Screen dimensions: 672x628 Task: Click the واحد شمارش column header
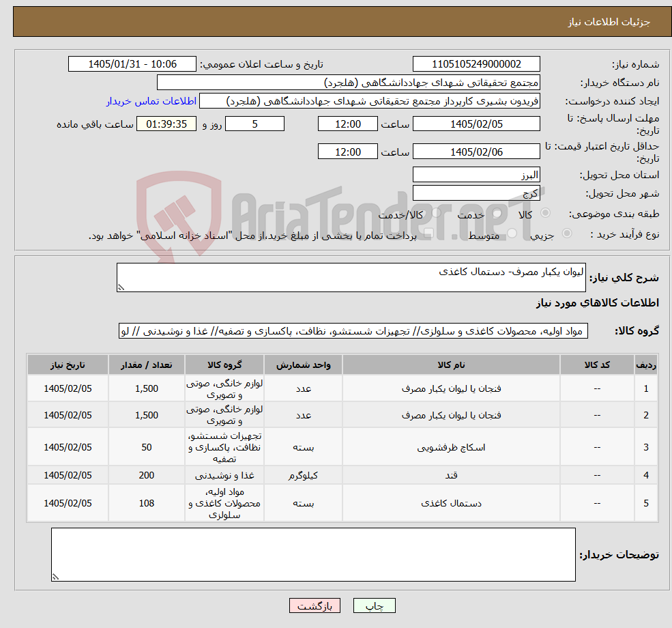coord(303,365)
